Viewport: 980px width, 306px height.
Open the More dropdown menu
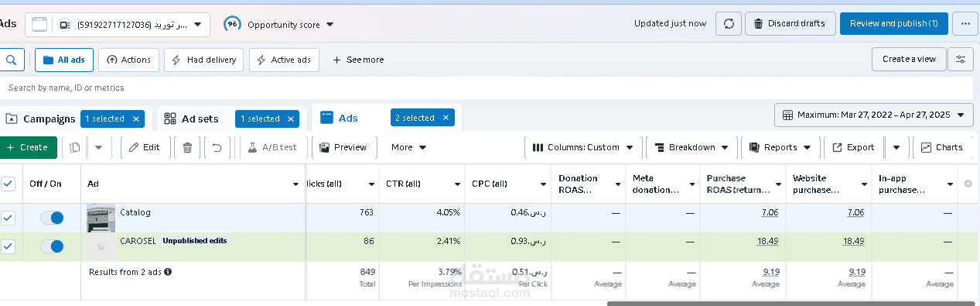408,147
